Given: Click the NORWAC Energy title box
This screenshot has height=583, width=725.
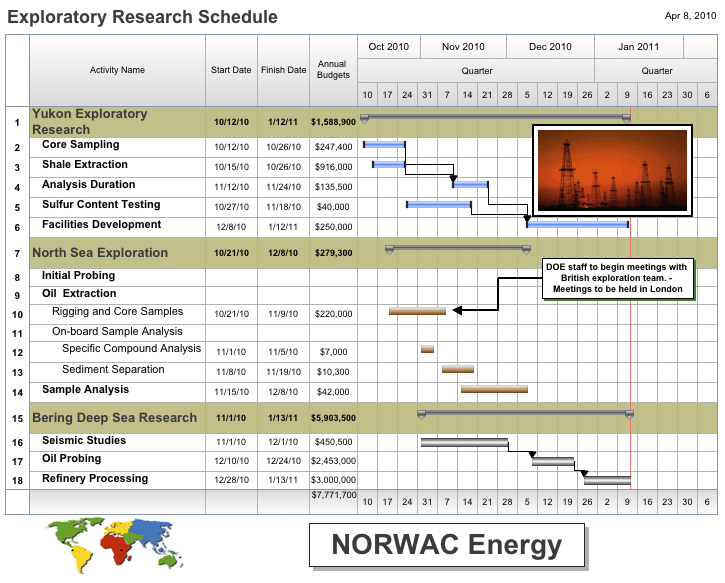Looking at the screenshot, I should click(445, 546).
